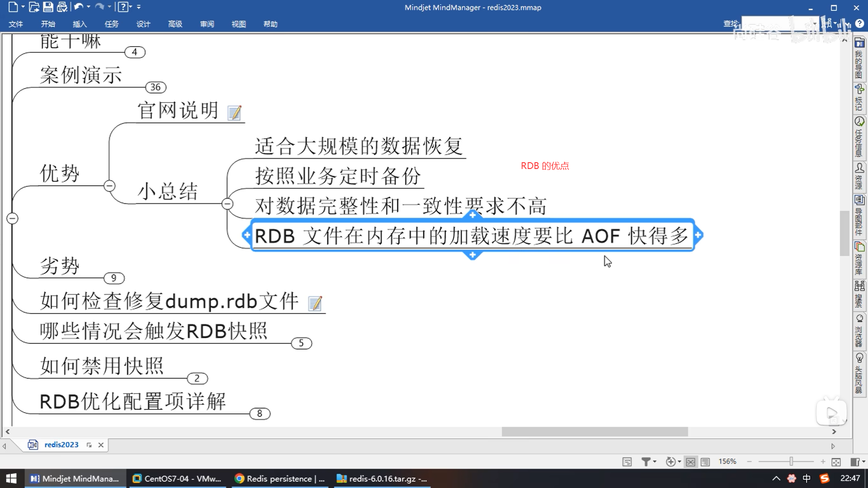Collapse the 小总结 subtopics
The width and height of the screenshot is (868, 488).
[227, 204]
